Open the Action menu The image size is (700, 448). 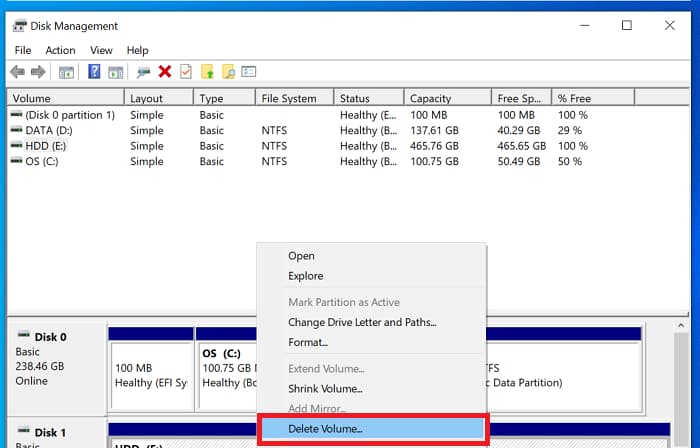click(x=60, y=50)
